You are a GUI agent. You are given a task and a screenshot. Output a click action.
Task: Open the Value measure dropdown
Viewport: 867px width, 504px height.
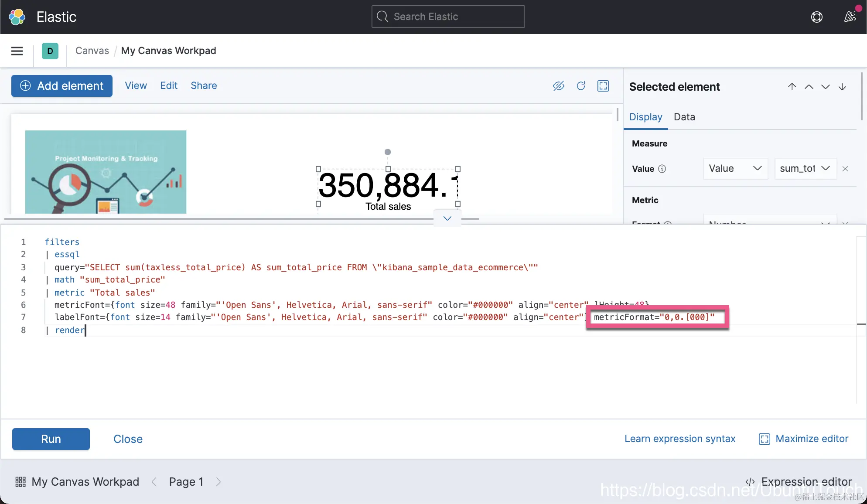735,169
